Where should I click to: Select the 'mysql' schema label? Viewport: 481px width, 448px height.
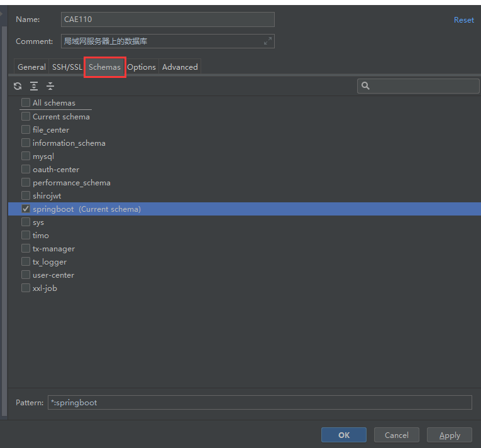pyautogui.click(x=43, y=156)
